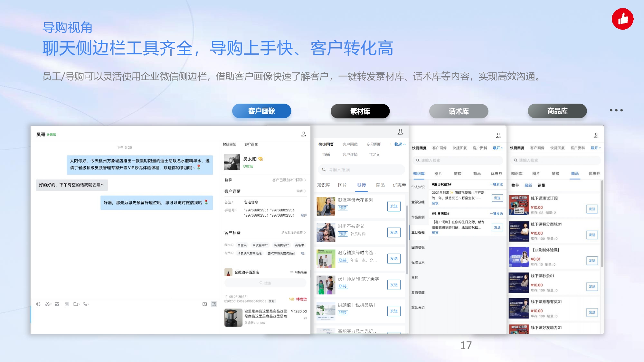The height and width of the screenshot is (362, 644).
Task: Click the red thumbs-up logo icon
Action: (x=622, y=19)
